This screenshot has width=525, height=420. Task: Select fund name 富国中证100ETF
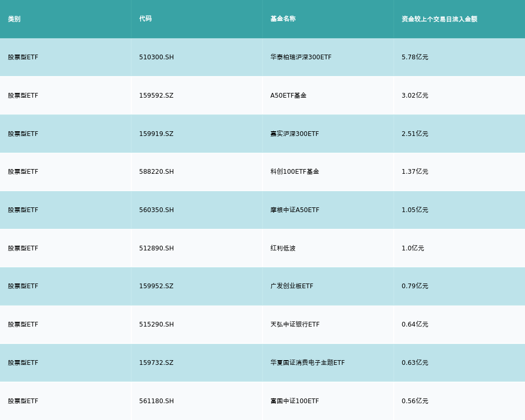pos(295,401)
